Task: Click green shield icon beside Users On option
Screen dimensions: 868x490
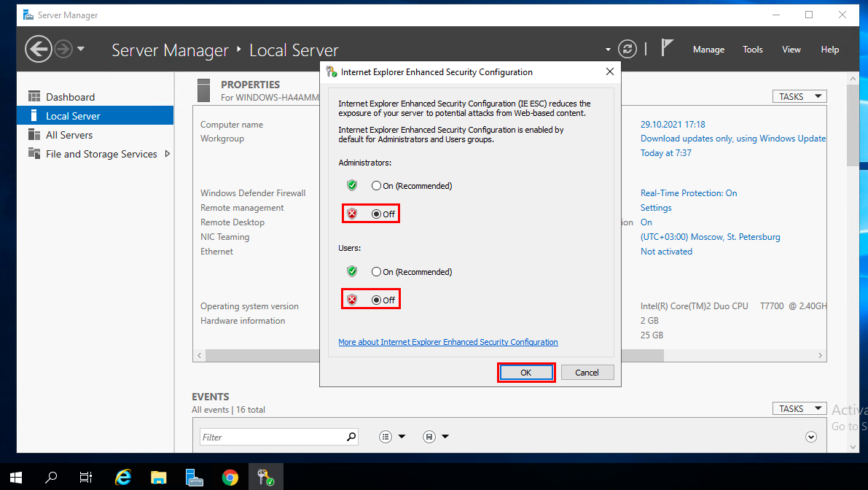Action: pyautogui.click(x=352, y=271)
